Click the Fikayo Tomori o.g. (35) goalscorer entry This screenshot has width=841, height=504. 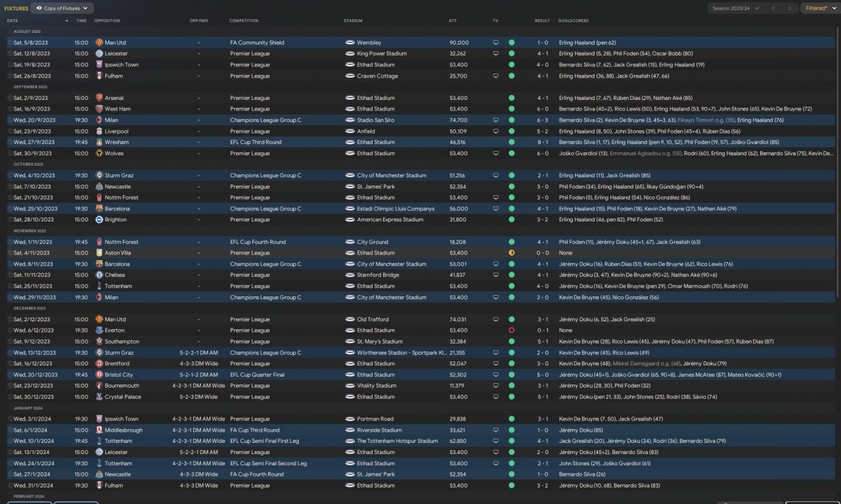point(706,120)
